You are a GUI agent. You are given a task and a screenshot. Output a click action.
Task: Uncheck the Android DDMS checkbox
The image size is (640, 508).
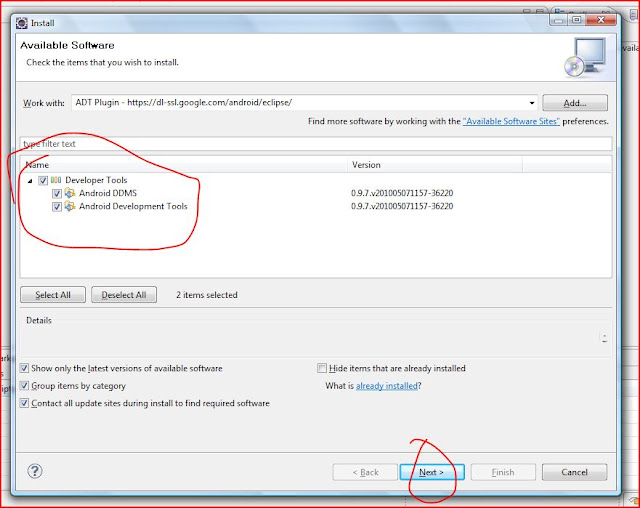57,193
